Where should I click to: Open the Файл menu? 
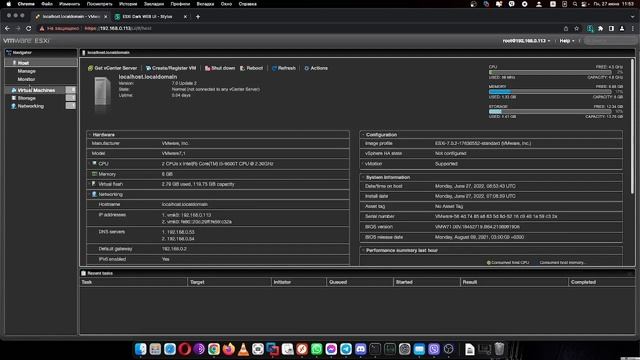[47, 4]
